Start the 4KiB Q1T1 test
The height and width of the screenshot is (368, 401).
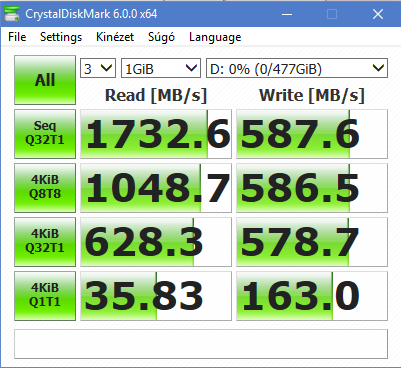(x=45, y=296)
